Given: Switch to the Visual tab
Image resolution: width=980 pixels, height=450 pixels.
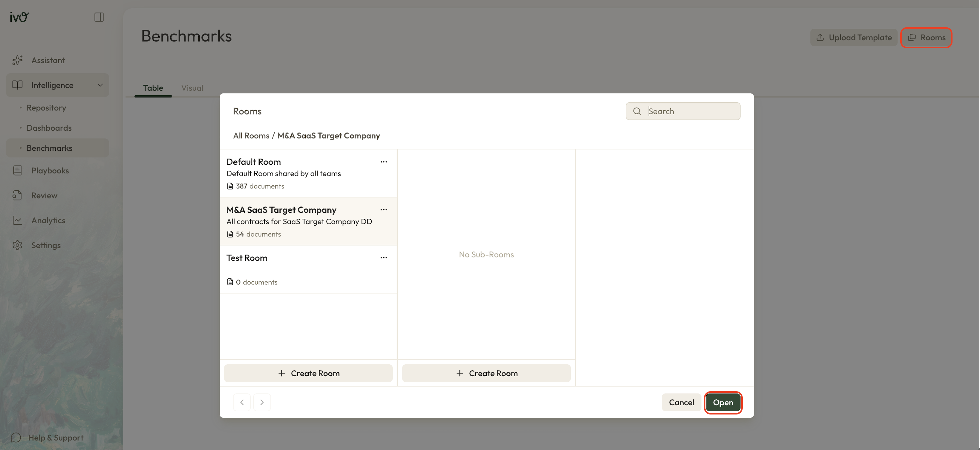Looking at the screenshot, I should pyautogui.click(x=192, y=88).
